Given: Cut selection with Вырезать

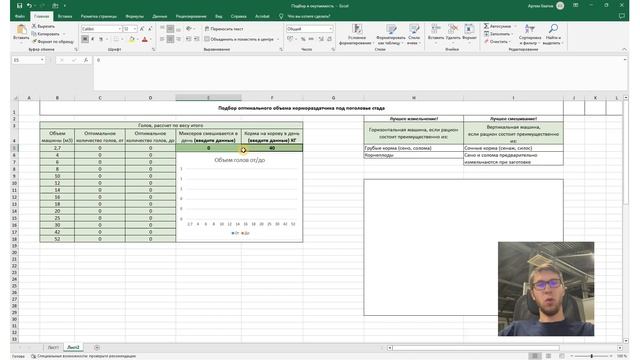Looking at the screenshot, I should pyautogui.click(x=43, y=26).
